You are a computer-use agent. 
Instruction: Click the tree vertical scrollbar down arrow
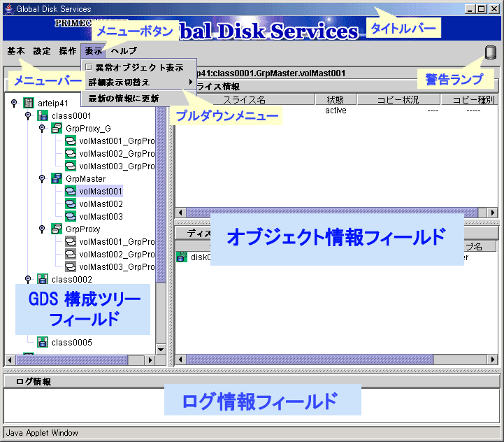[x=161, y=350]
